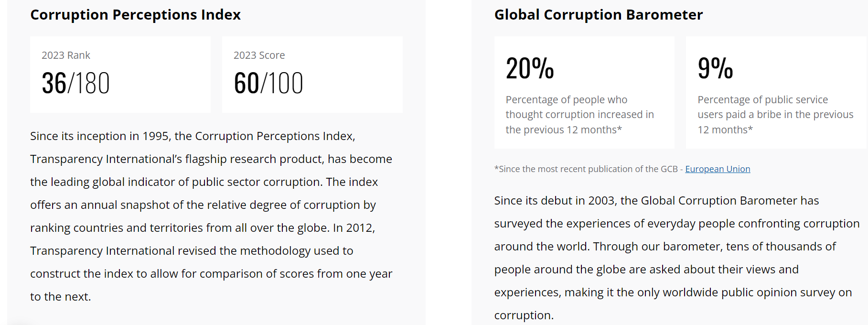The image size is (868, 325).
Task: Click the line "surveyed the experiences of everyday people"
Action: [x=677, y=224]
